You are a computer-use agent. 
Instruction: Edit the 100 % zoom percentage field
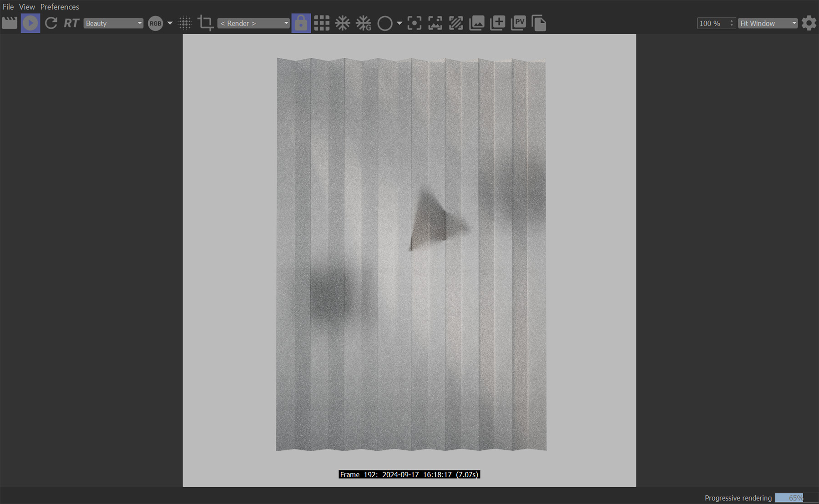coord(712,23)
